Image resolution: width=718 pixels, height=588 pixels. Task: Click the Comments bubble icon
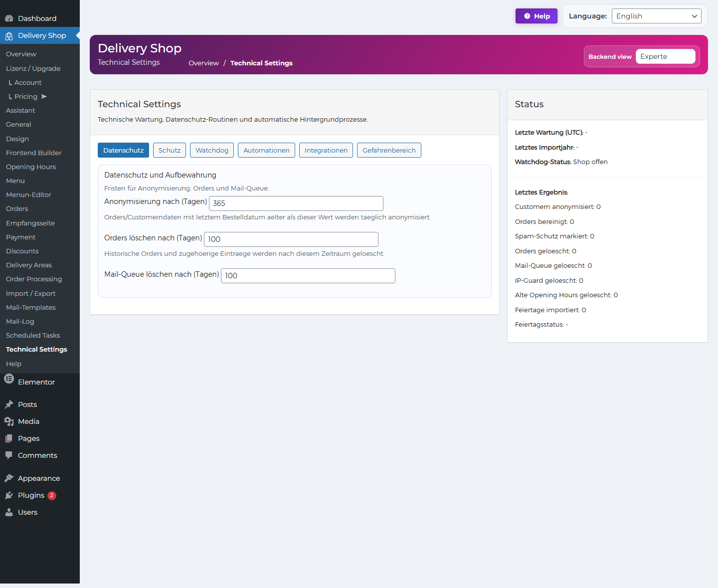9,455
